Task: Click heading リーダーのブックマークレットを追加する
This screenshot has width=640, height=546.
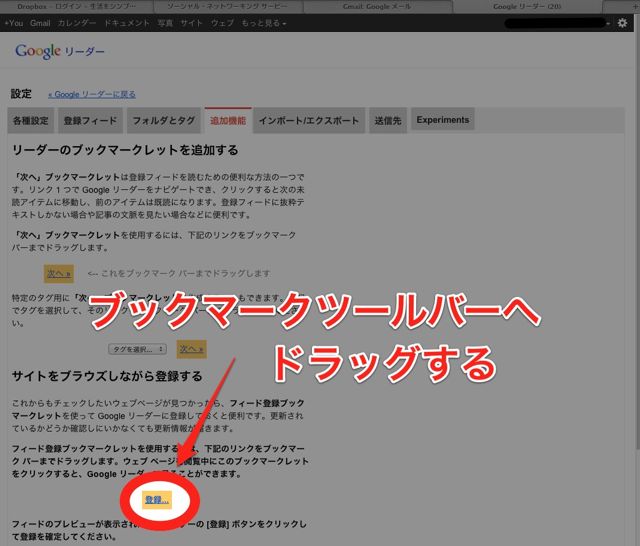Action: tap(125, 150)
